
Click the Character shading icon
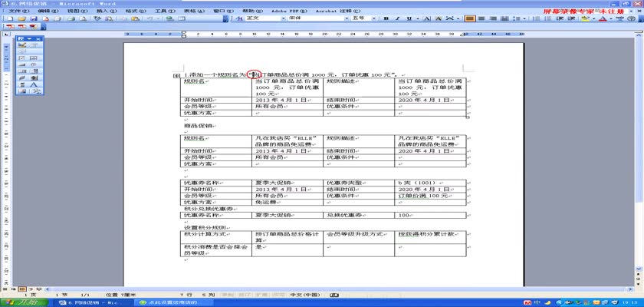coord(439,18)
